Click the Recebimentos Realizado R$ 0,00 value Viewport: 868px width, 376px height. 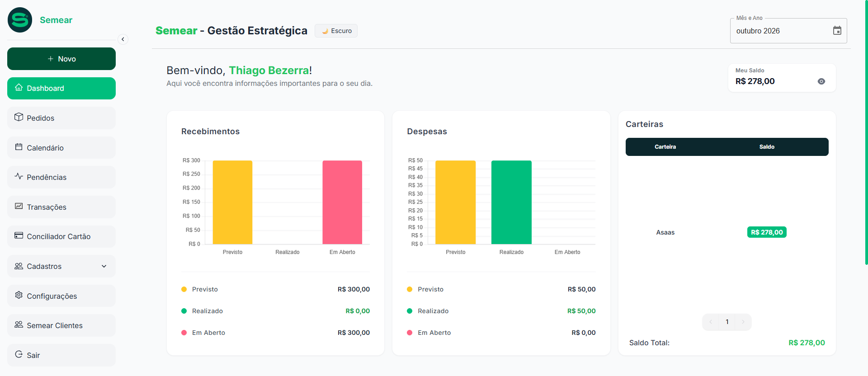coord(358,311)
